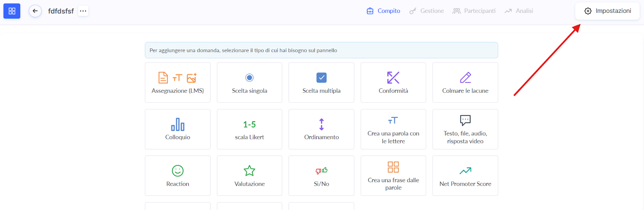
Task: Pick the Colmare le lacune question type
Action: [x=465, y=83]
